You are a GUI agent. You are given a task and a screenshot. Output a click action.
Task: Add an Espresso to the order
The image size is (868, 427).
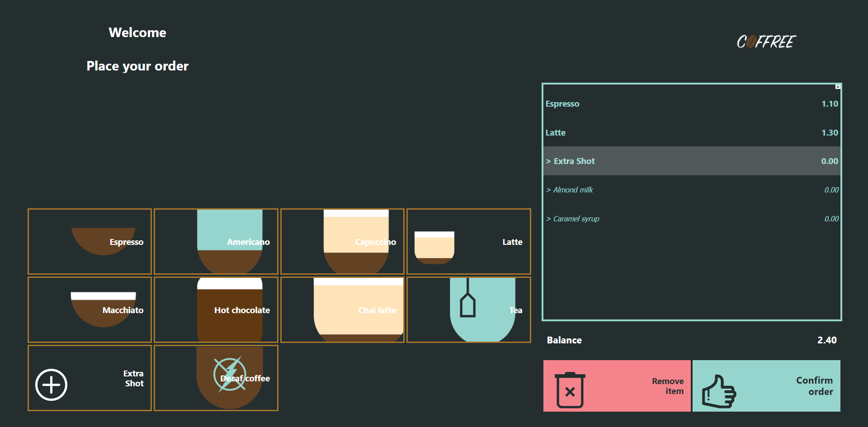click(90, 241)
